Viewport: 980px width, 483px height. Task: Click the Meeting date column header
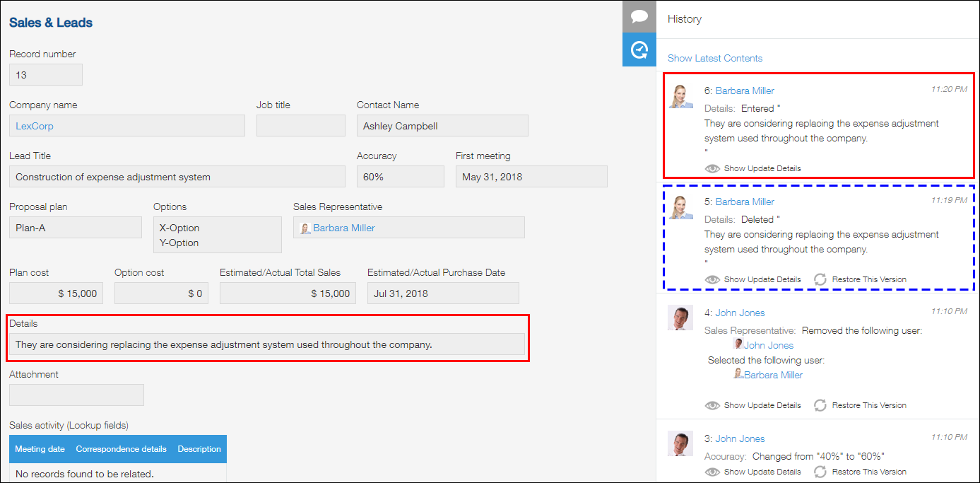point(40,449)
